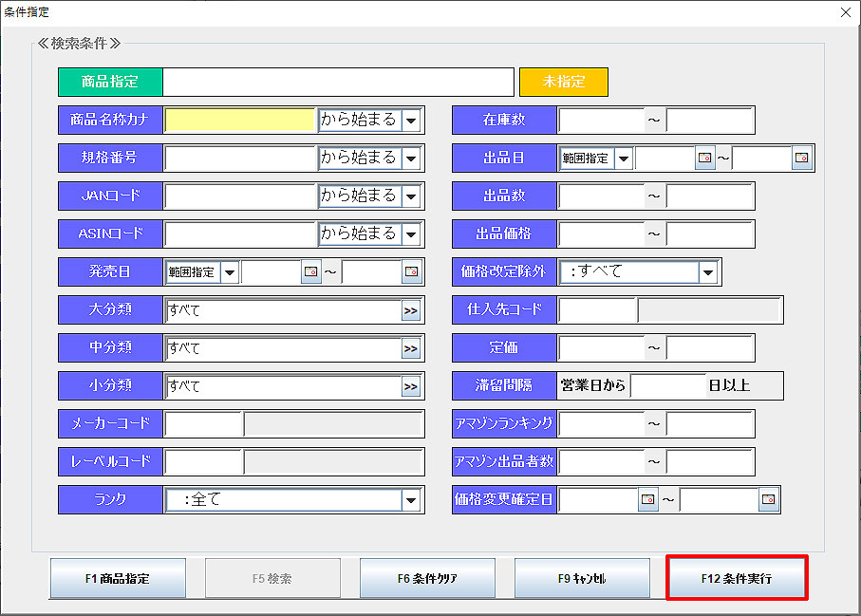The image size is (861, 616).
Task: Open calendar for 出品日 end date
Action: click(x=802, y=159)
